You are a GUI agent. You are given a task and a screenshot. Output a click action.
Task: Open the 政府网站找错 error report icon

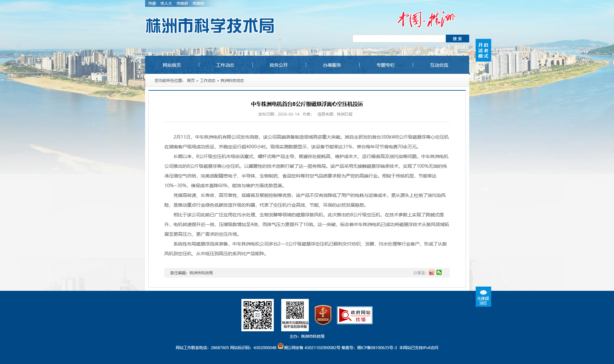[354, 315]
